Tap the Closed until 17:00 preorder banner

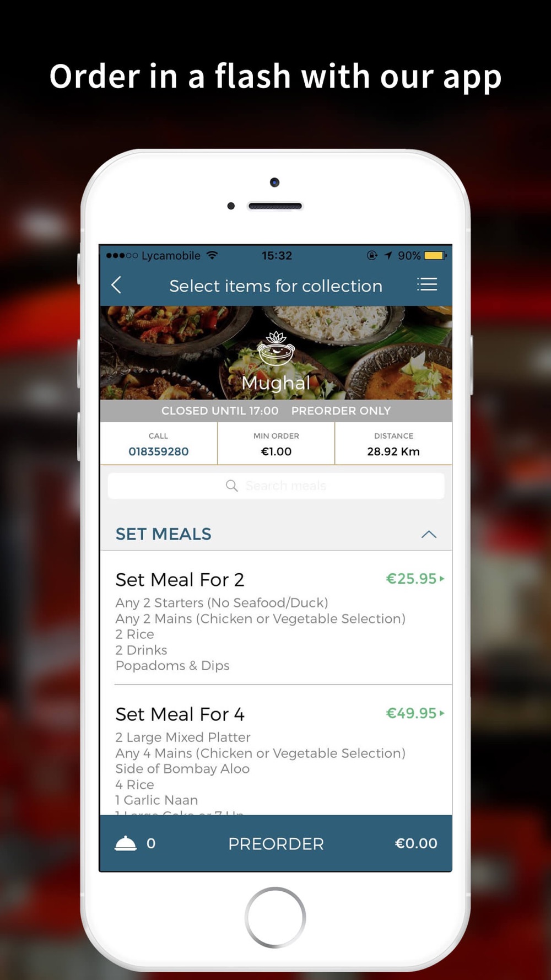click(x=276, y=411)
